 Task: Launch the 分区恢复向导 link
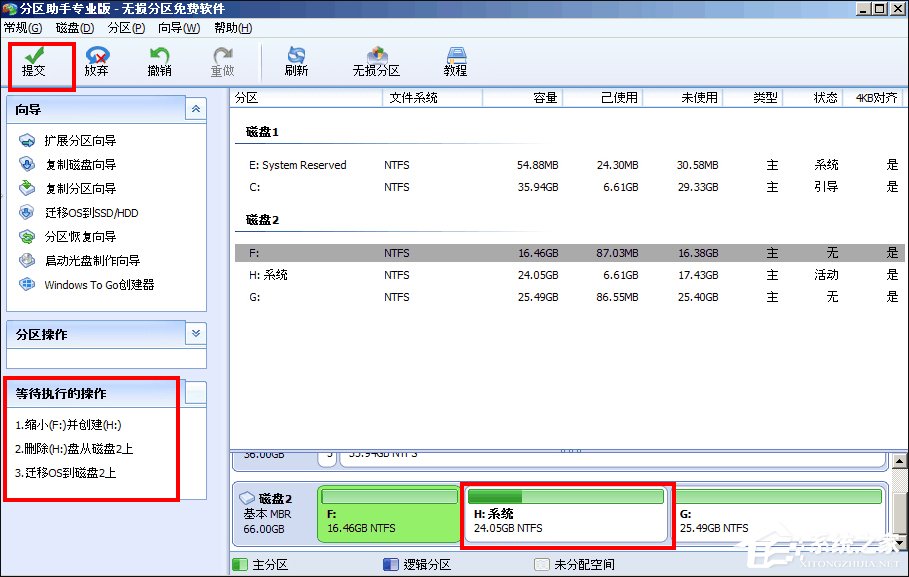[x=80, y=237]
